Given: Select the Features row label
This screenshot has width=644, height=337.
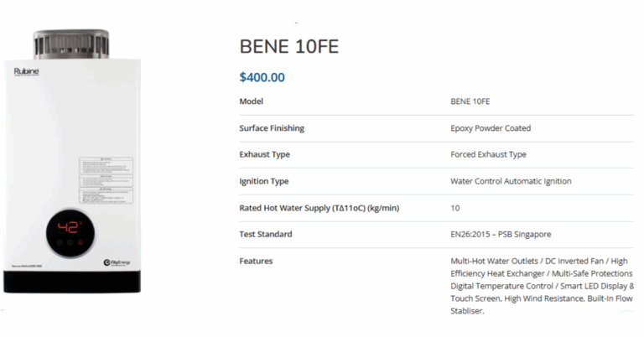Looking at the screenshot, I should click(x=256, y=261).
